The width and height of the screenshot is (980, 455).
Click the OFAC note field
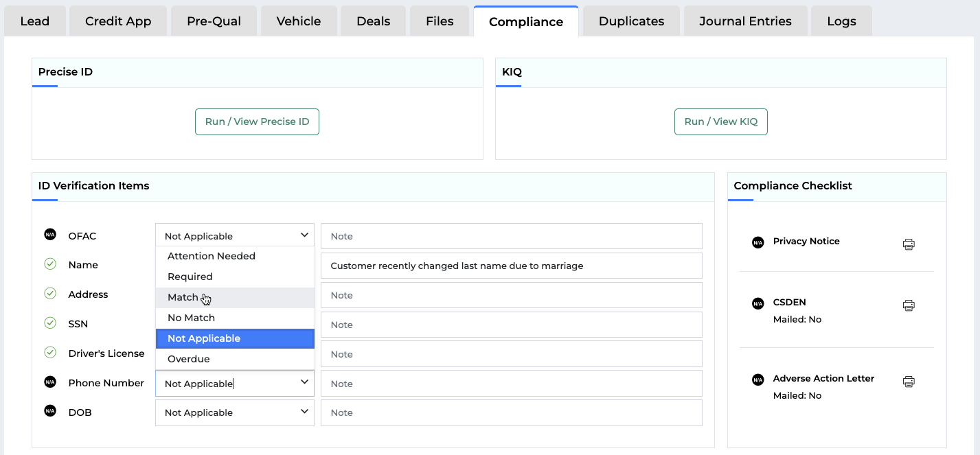[512, 236]
